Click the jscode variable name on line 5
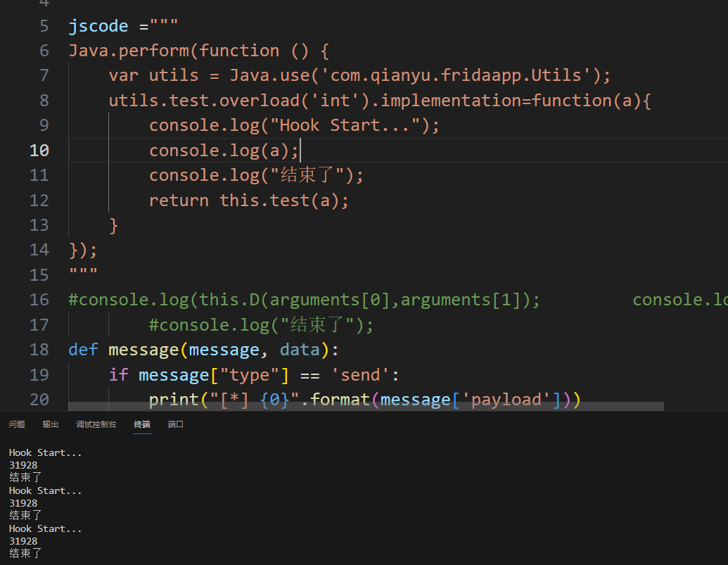This screenshot has width=728, height=565. point(98,26)
